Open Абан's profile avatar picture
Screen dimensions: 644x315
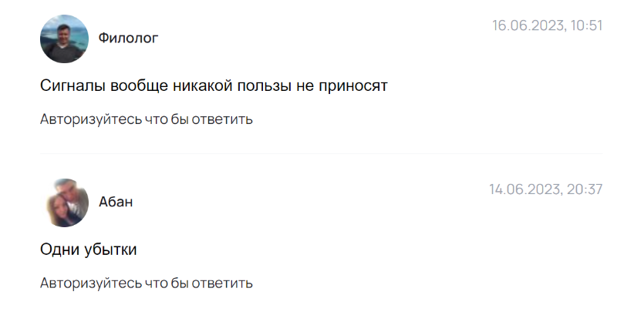point(64,203)
